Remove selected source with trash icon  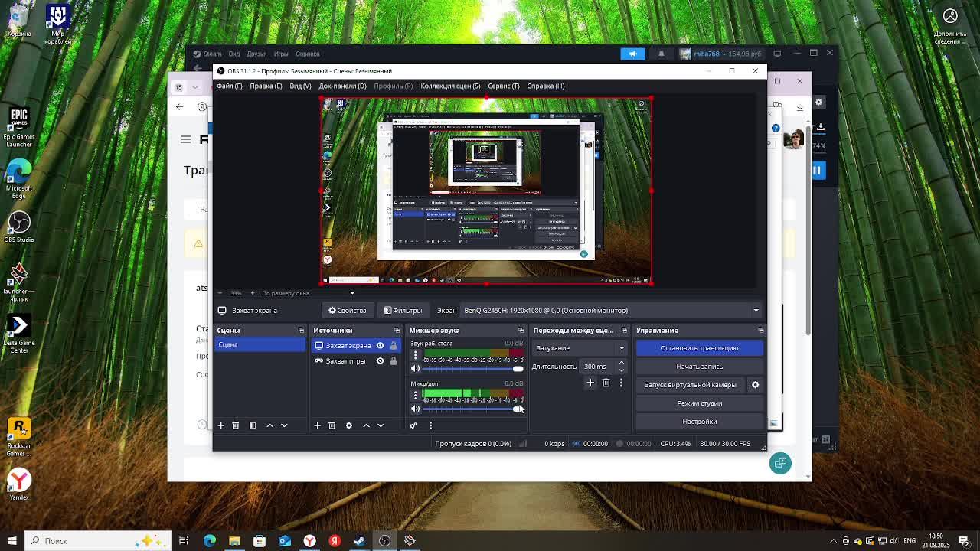click(332, 425)
